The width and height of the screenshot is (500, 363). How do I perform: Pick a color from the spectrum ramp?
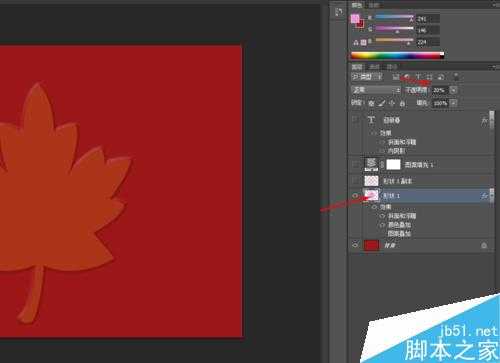point(397,56)
